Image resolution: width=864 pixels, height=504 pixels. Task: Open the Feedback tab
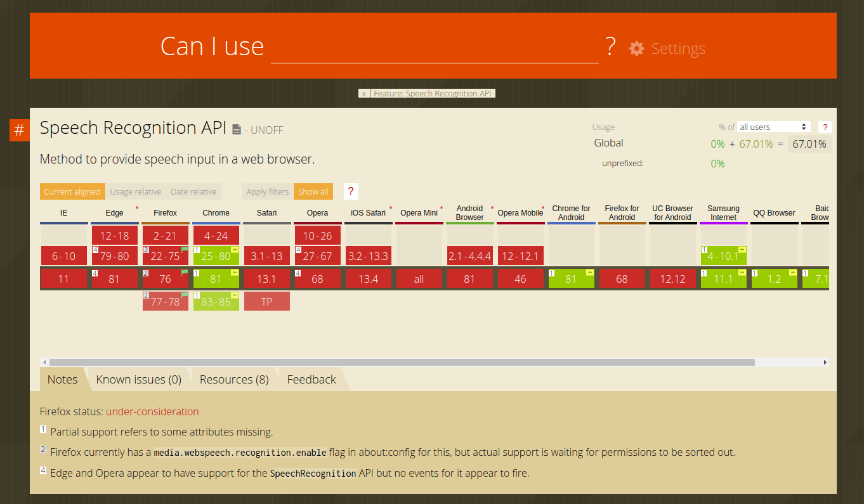[x=311, y=379]
